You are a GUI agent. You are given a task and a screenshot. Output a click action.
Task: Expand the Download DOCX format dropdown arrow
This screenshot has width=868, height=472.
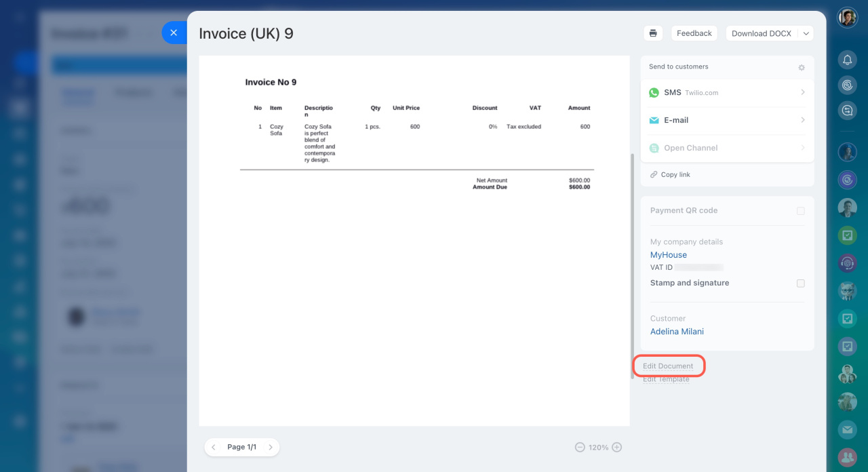coord(806,33)
